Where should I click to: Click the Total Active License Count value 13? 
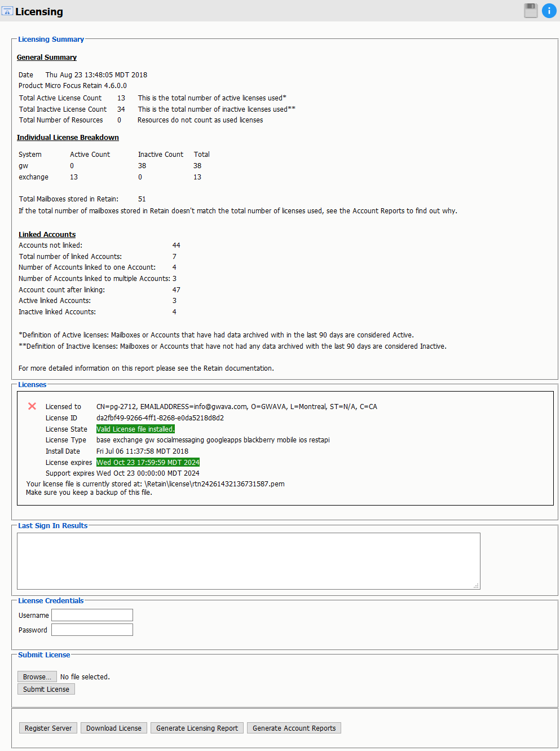tap(121, 98)
